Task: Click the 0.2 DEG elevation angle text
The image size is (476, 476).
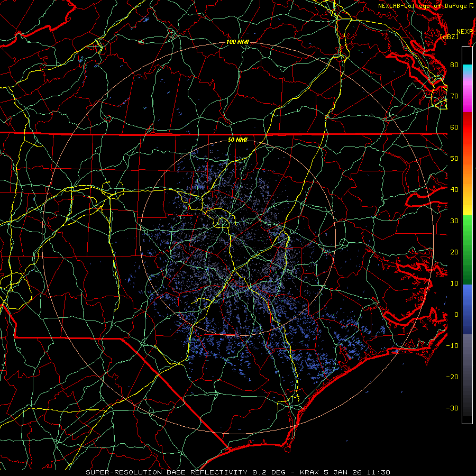Action: [x=269, y=472]
